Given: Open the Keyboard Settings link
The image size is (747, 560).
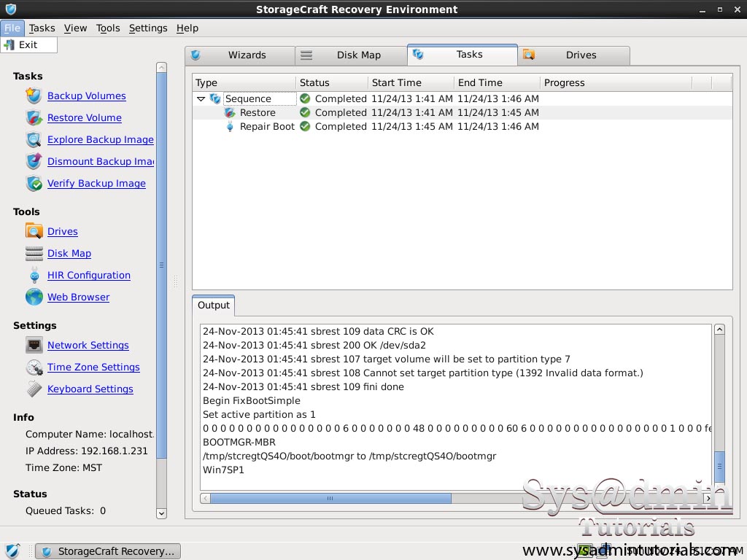Looking at the screenshot, I should 90,389.
